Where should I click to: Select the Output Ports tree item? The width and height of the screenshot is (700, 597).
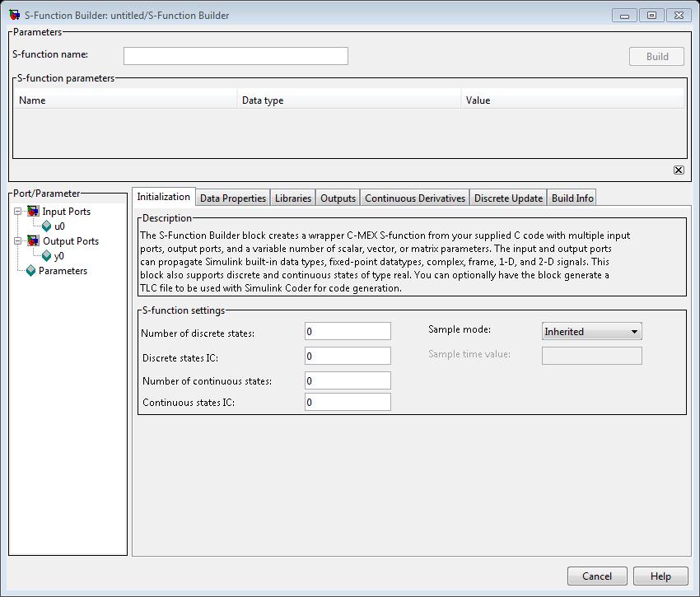coord(71,241)
